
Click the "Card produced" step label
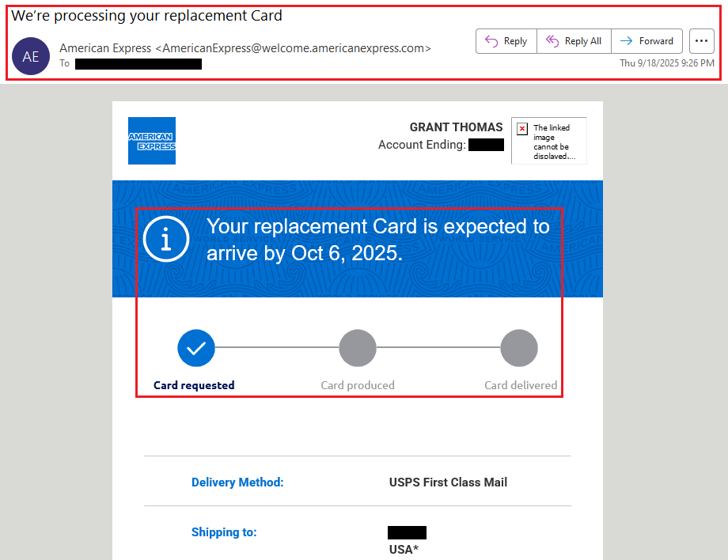click(x=358, y=386)
